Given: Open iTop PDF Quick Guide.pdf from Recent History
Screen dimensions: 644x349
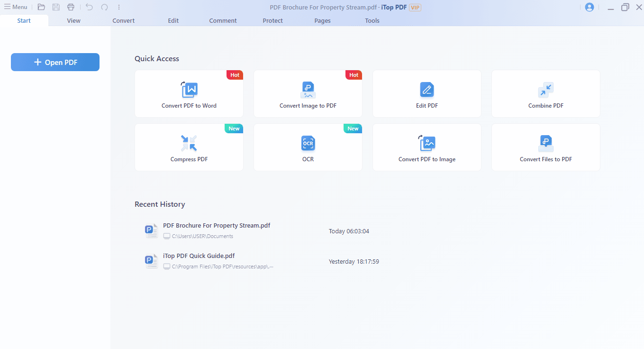Looking at the screenshot, I should [x=199, y=256].
